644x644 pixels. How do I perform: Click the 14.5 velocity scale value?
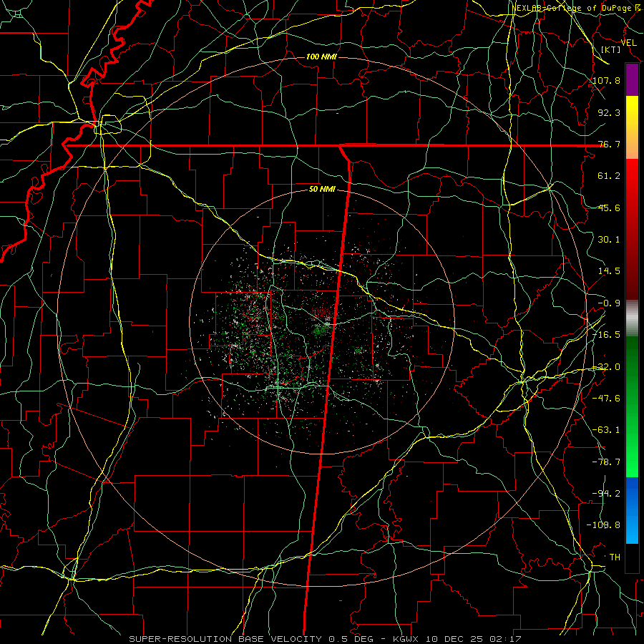pos(609,271)
